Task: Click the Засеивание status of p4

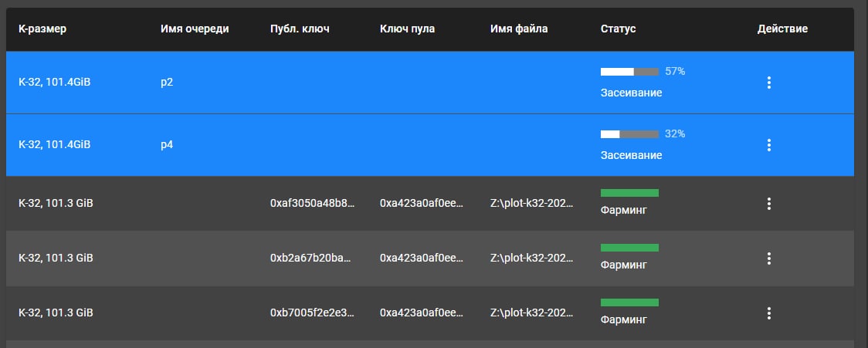Action: (631, 155)
